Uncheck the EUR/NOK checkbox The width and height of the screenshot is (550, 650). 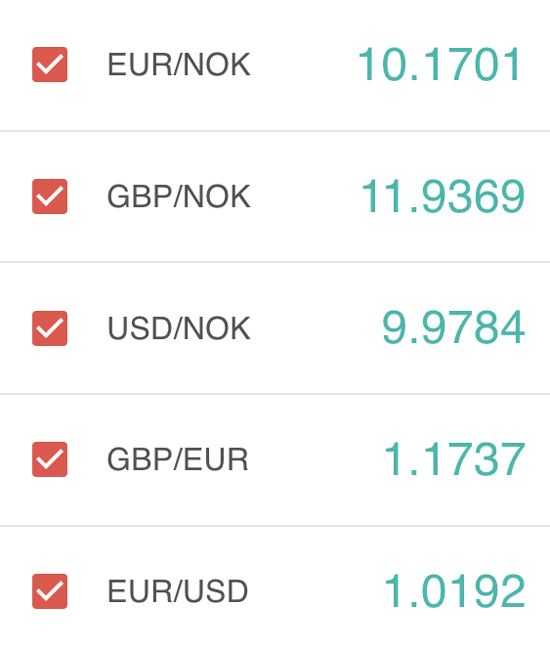coord(50,65)
